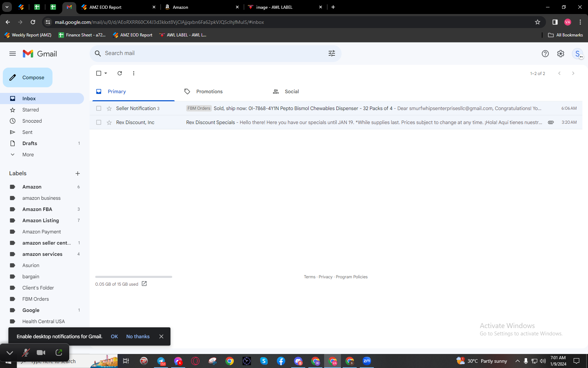Image resolution: width=588 pixels, height=368 pixels.
Task: Go to older messages arrow
Action: pos(573,73)
